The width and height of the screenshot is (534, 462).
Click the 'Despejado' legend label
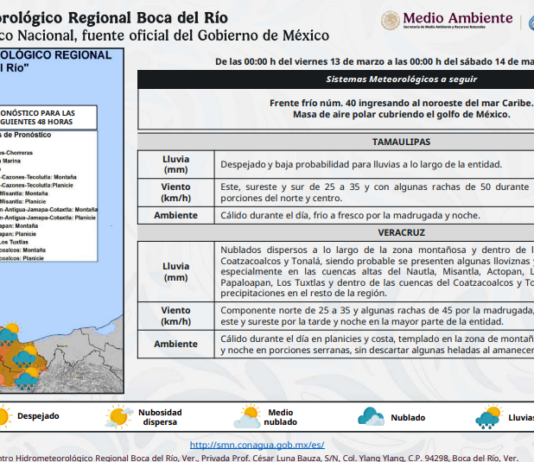point(38,416)
